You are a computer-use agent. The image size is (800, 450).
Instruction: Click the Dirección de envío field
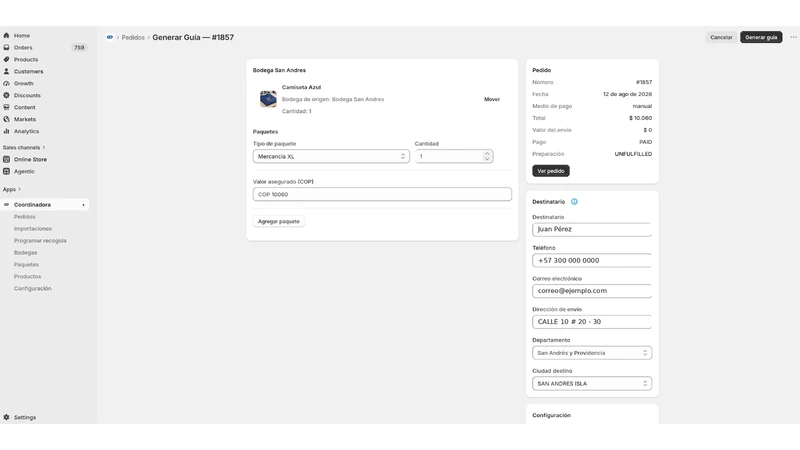tap(592, 322)
